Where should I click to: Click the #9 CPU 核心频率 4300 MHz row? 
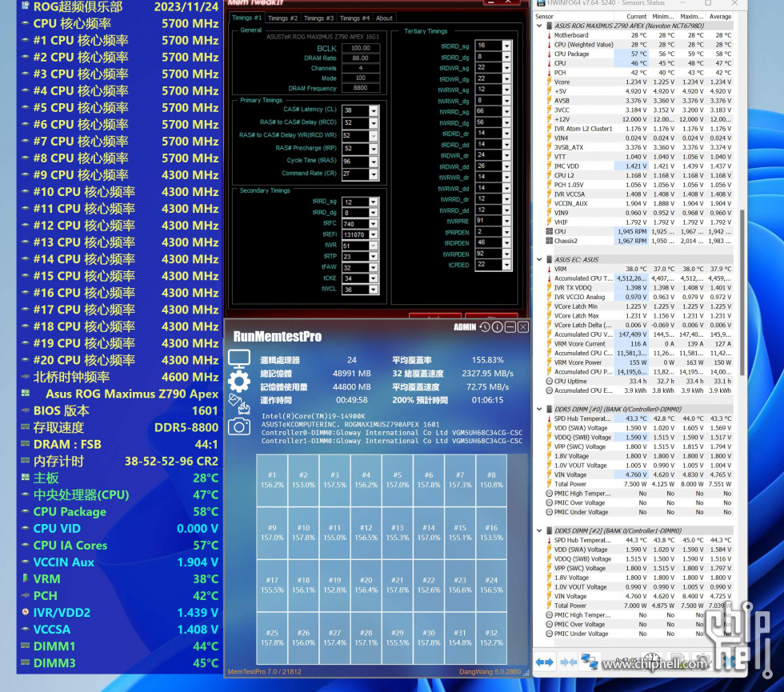pyautogui.click(x=119, y=174)
